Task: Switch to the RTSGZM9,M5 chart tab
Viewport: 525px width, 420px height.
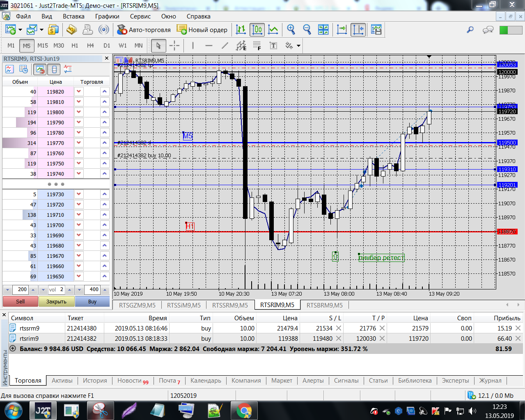Action: point(137,305)
